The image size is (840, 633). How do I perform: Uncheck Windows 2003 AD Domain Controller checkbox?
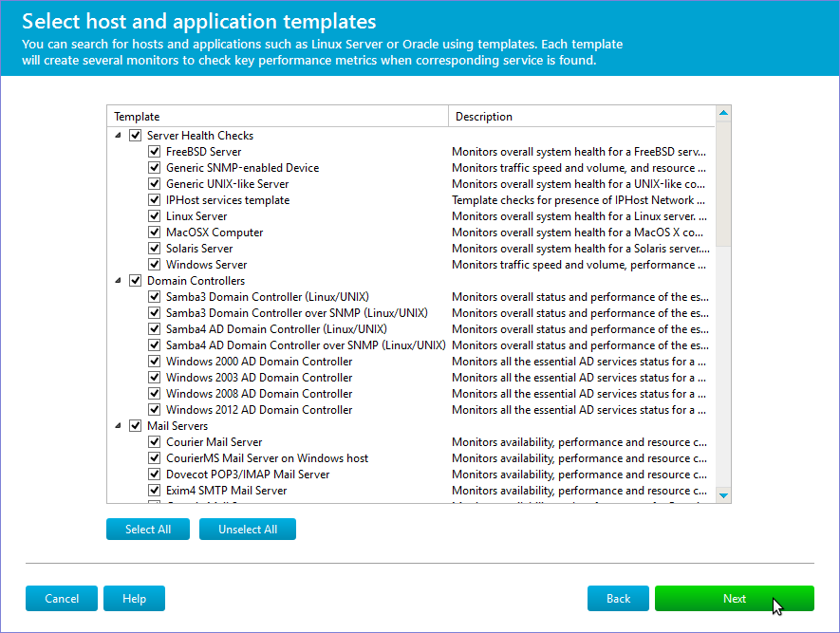click(x=155, y=377)
